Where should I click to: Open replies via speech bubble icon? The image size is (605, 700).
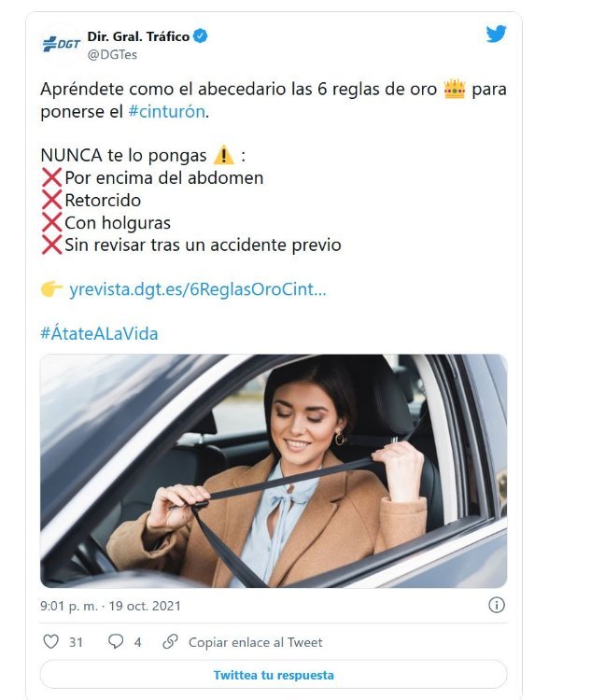tap(116, 641)
